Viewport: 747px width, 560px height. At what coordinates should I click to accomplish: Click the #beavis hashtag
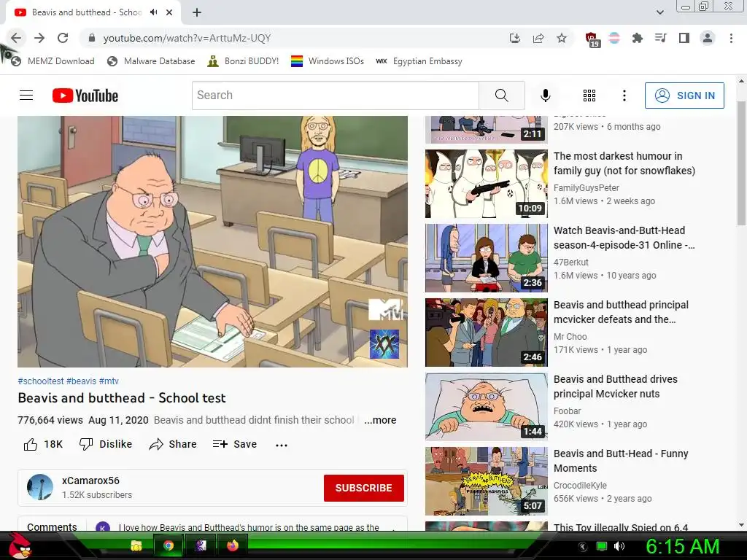81,381
